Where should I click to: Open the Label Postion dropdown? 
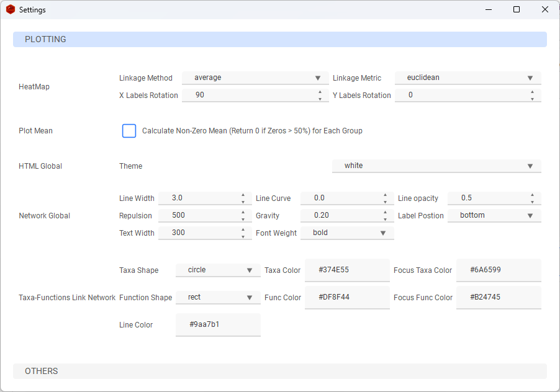click(x=494, y=215)
